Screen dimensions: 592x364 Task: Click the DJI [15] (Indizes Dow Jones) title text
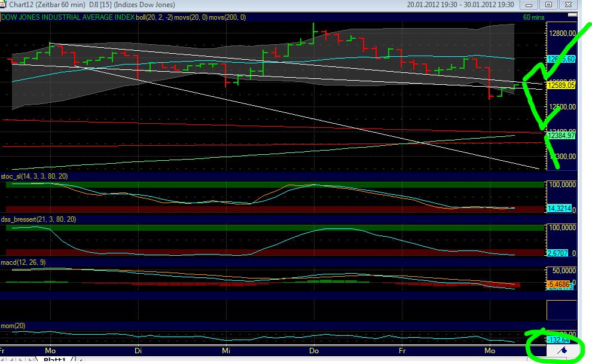point(132,5)
